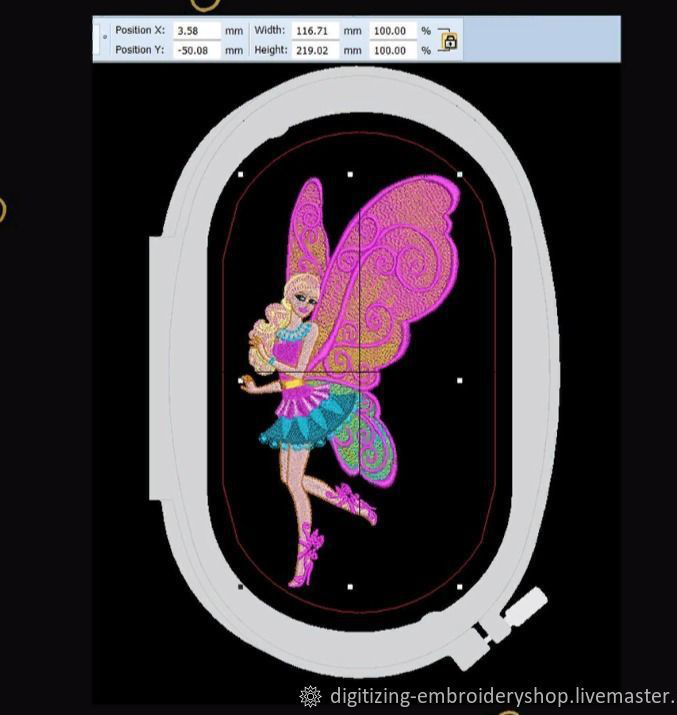Click the bottom-left selection handle

[241, 587]
